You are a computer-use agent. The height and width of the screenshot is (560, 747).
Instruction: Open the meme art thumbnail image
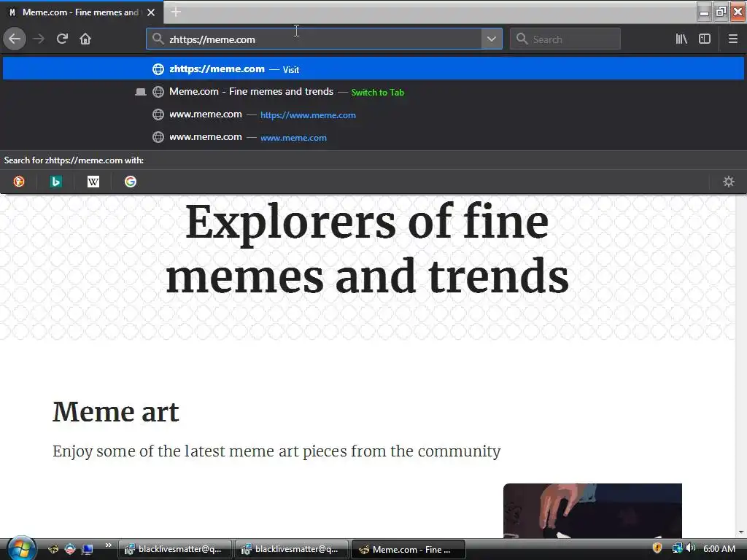coord(592,510)
